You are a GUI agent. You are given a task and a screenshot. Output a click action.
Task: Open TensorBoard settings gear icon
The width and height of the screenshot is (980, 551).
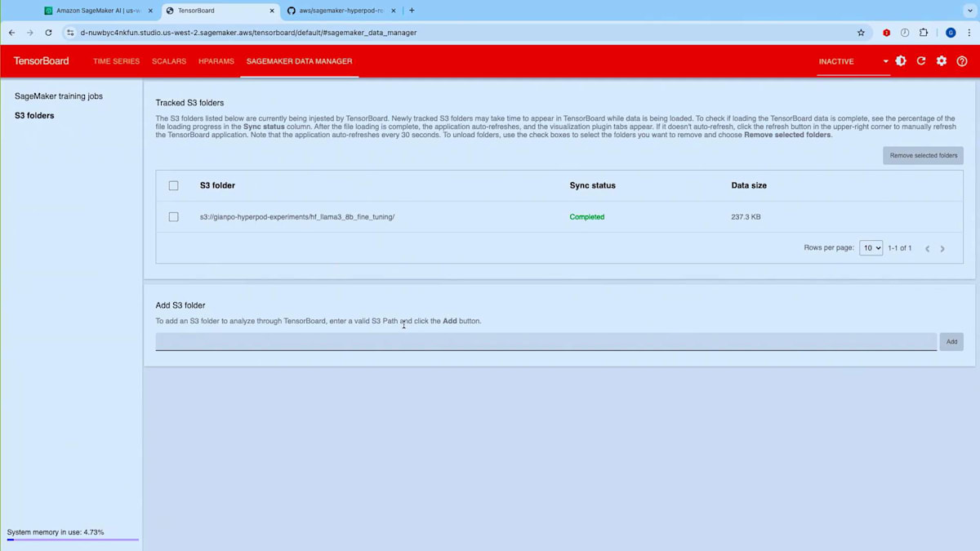942,61
